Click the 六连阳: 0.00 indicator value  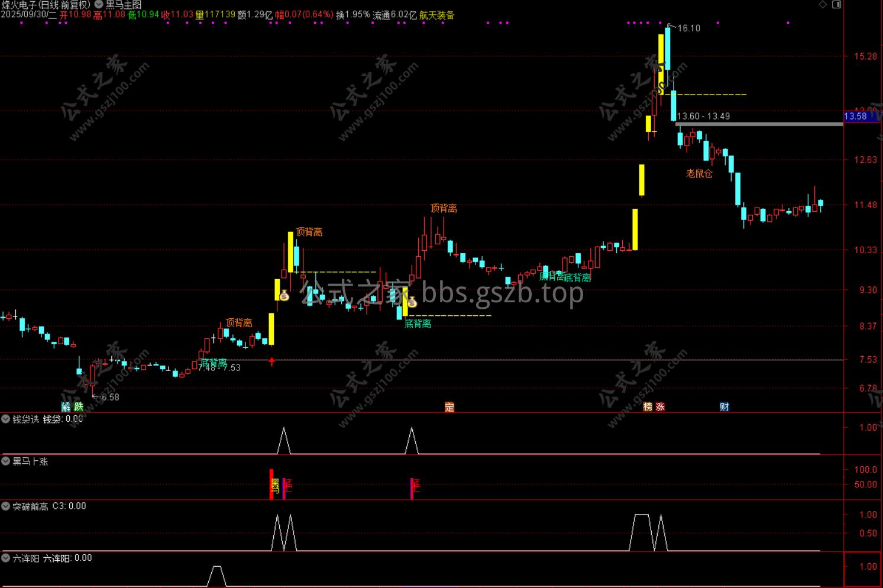point(67,558)
